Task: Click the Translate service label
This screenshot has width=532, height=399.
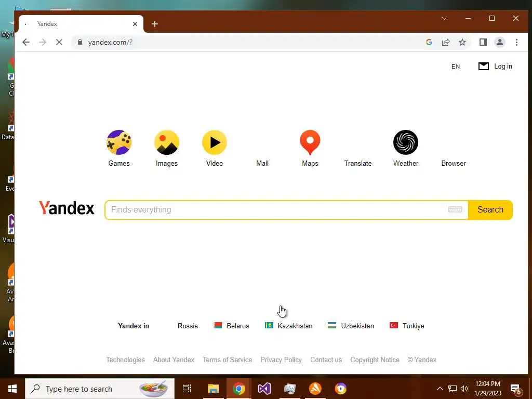Action: coord(358,163)
